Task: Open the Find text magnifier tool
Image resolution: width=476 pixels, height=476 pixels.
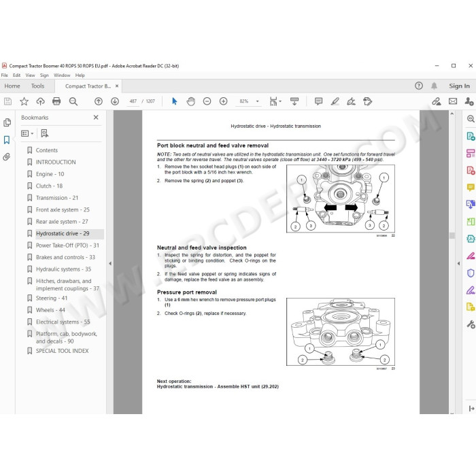Action: tap(73, 101)
